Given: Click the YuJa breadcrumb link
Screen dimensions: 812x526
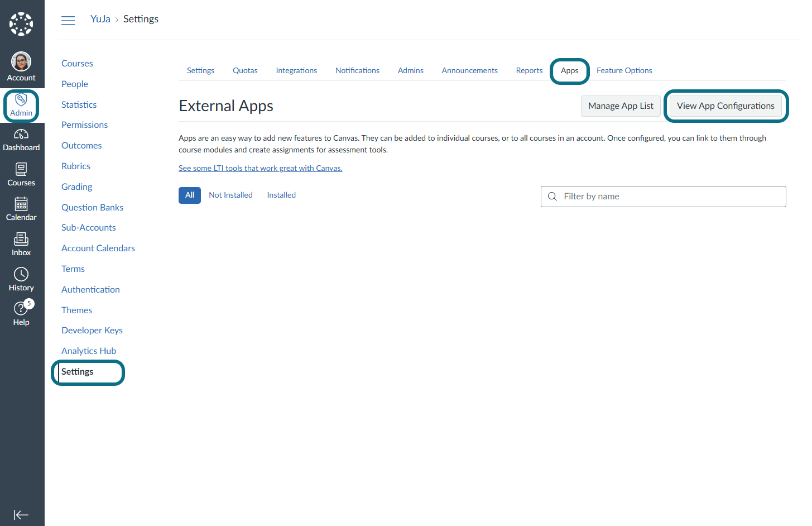Looking at the screenshot, I should click(x=100, y=19).
